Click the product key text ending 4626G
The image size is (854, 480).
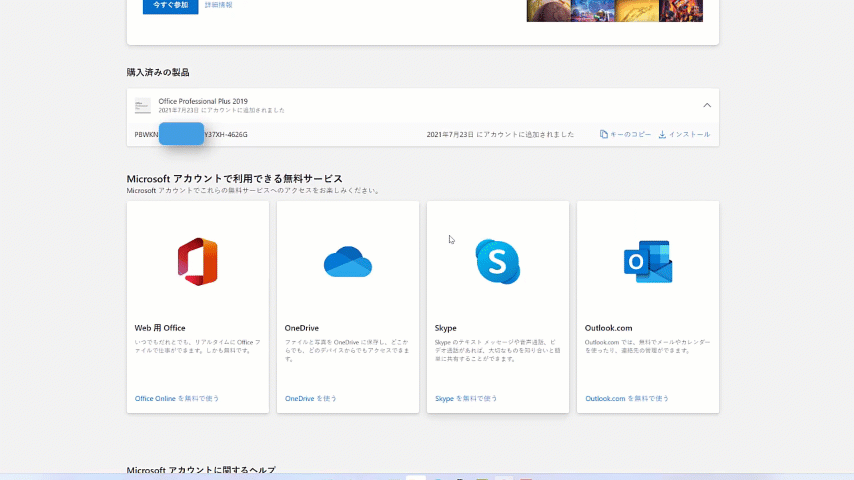225,134
